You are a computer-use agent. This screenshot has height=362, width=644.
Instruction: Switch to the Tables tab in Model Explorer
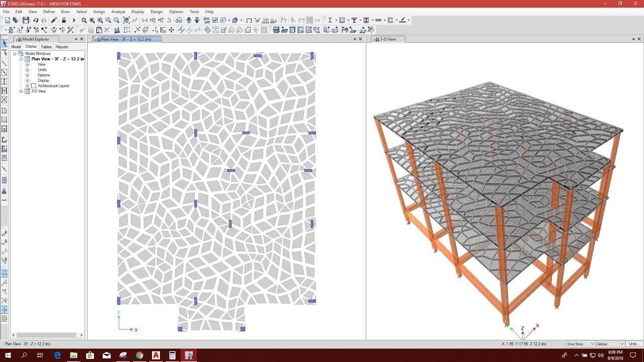coord(46,46)
